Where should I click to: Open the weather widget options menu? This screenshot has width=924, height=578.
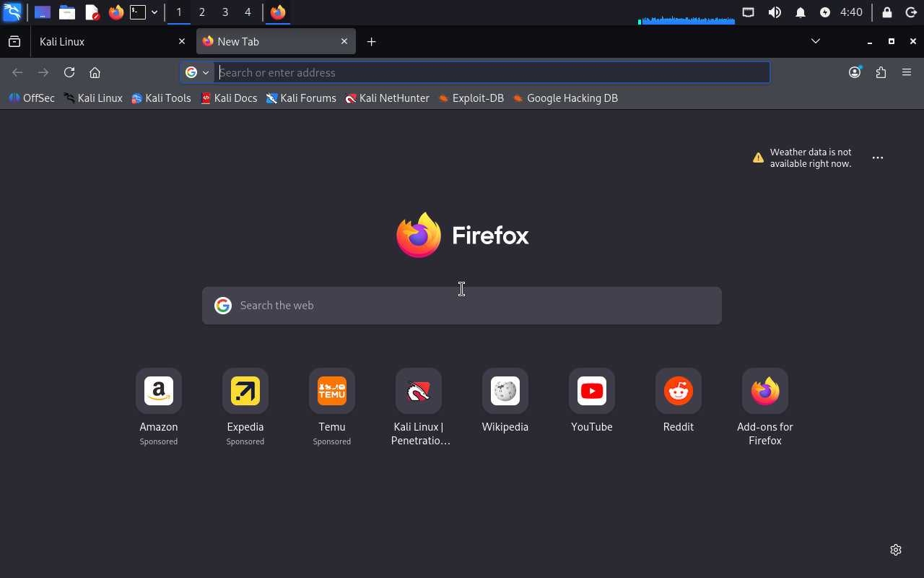click(878, 158)
